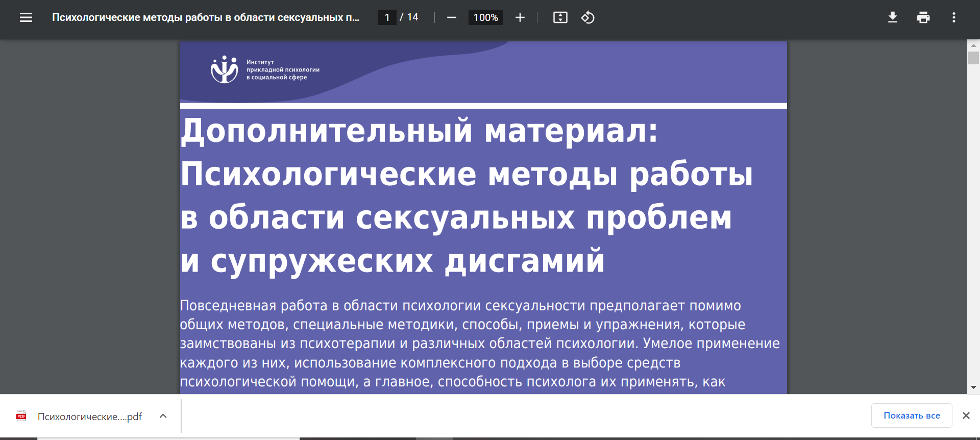
Task: Click the Показать все button
Action: [x=912, y=415]
